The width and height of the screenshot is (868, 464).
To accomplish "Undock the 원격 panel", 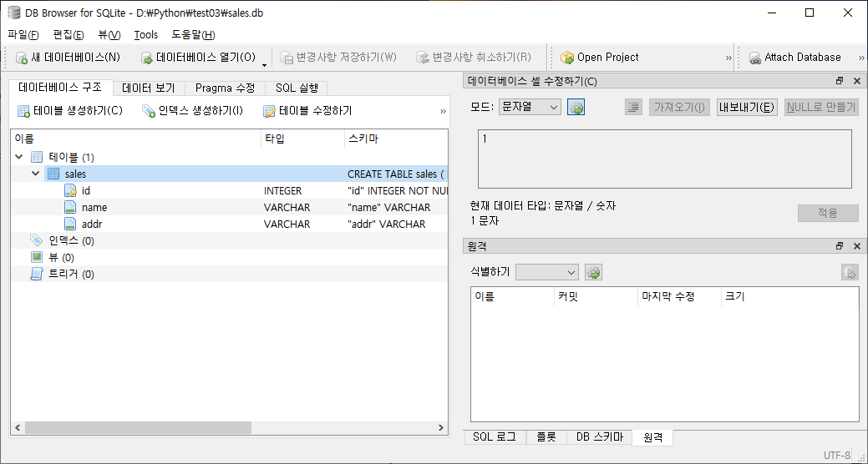I will click(840, 245).
